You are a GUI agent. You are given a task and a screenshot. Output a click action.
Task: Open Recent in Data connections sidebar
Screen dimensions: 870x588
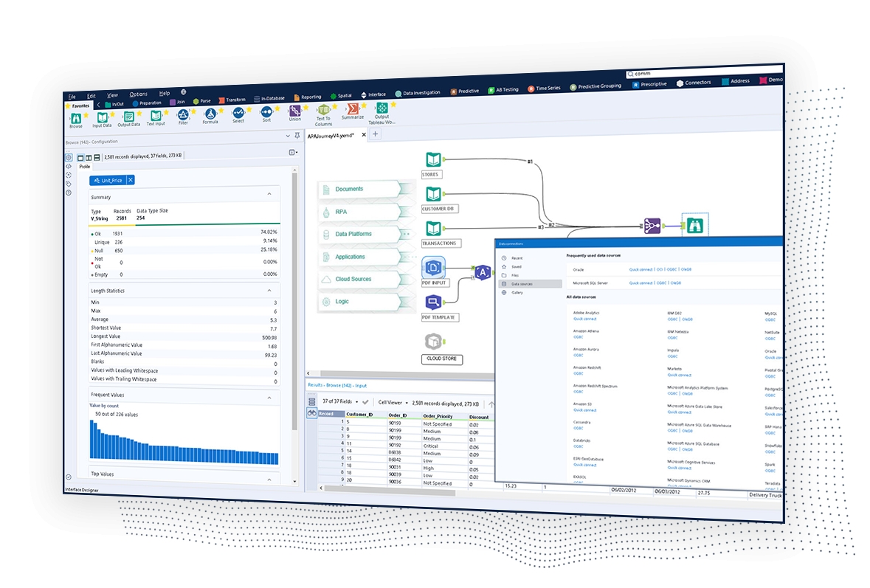click(517, 258)
